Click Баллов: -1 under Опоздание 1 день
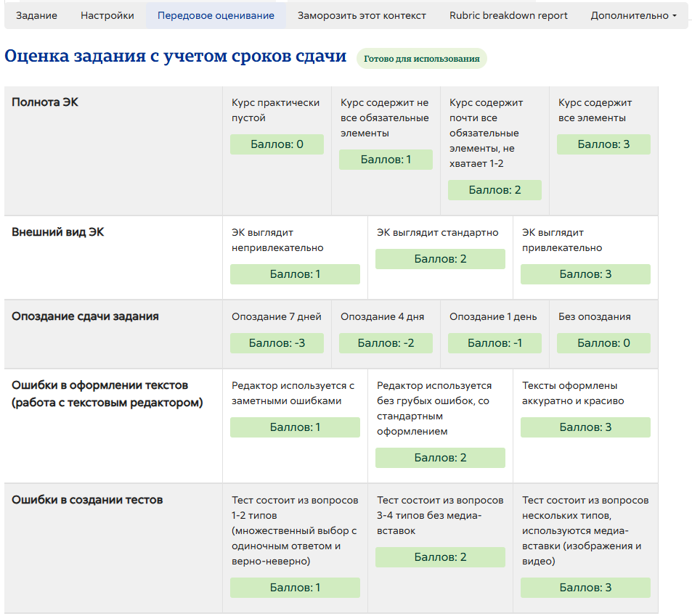 coord(494,343)
